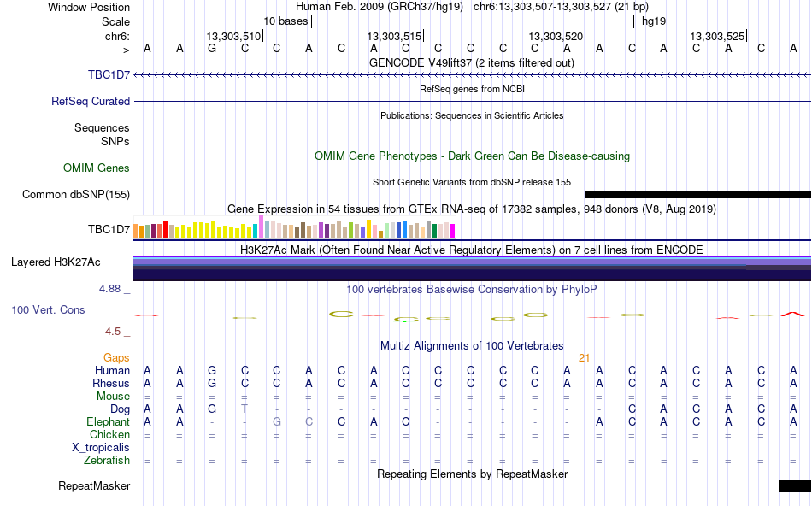Click the GTEx expression bar chart for TBC1D7

[294, 227]
